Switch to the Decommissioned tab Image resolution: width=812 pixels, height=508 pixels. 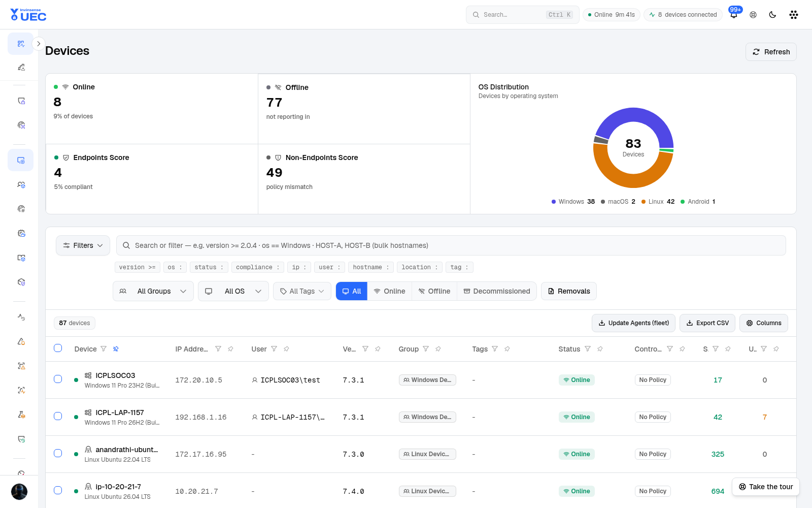pyautogui.click(x=496, y=291)
